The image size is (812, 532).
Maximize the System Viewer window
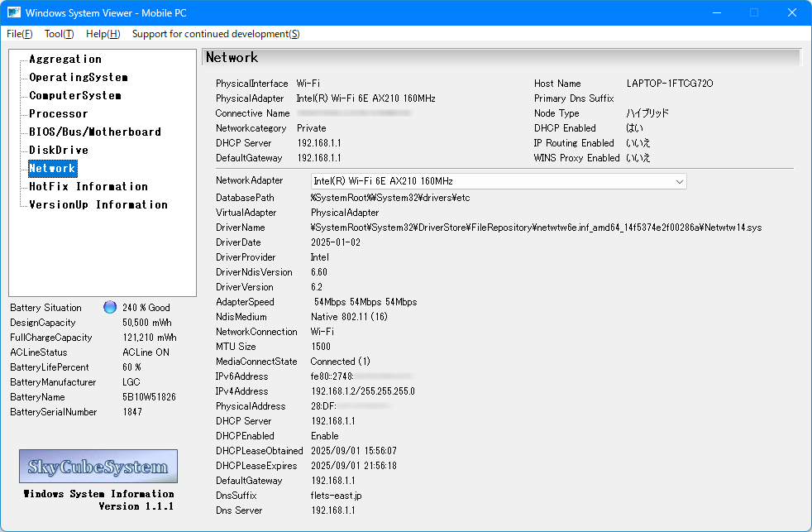[x=753, y=12]
